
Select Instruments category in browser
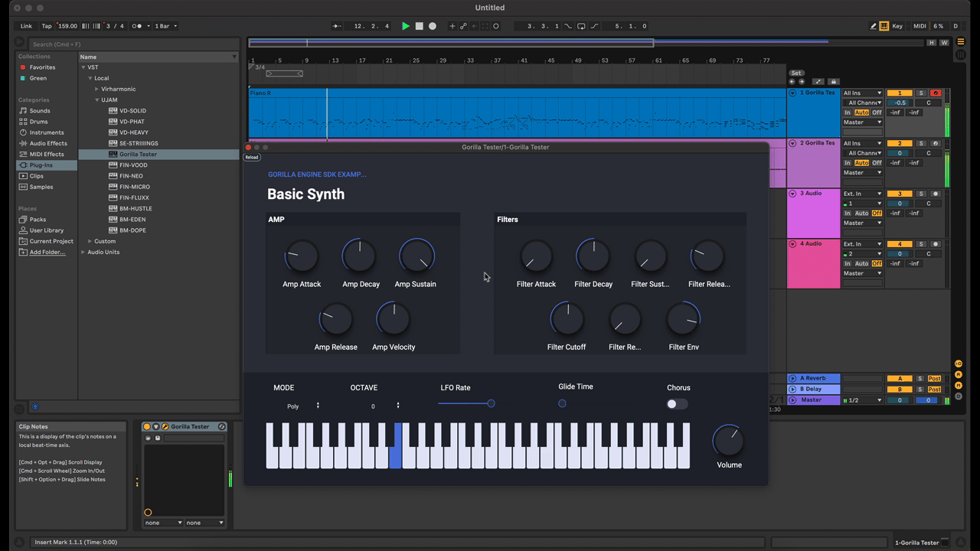point(47,132)
